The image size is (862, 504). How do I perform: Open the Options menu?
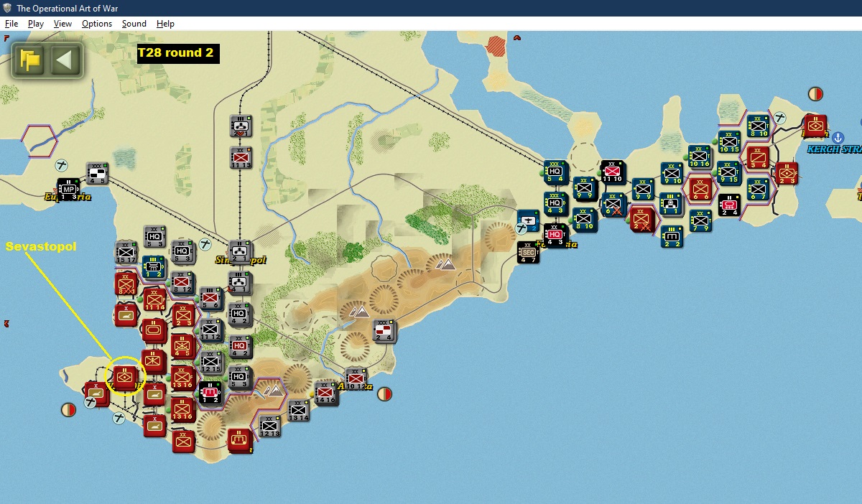pyautogui.click(x=97, y=24)
